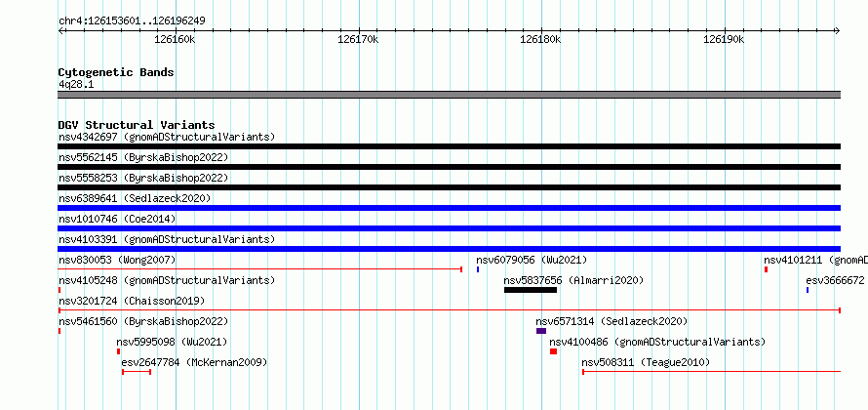Click the nsv830053 Wong2007 label
The height and width of the screenshot is (410, 868).
coord(117,260)
